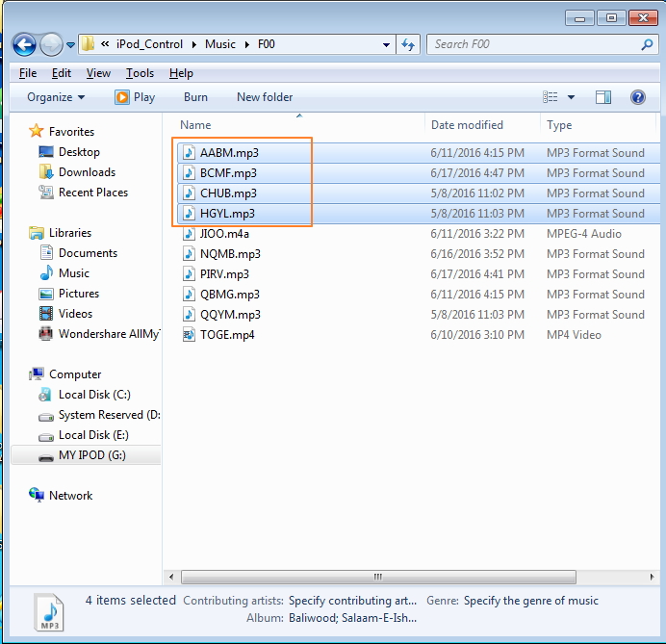Open the address bar history dropdown
Screen dimensions: 666x644
(386, 44)
